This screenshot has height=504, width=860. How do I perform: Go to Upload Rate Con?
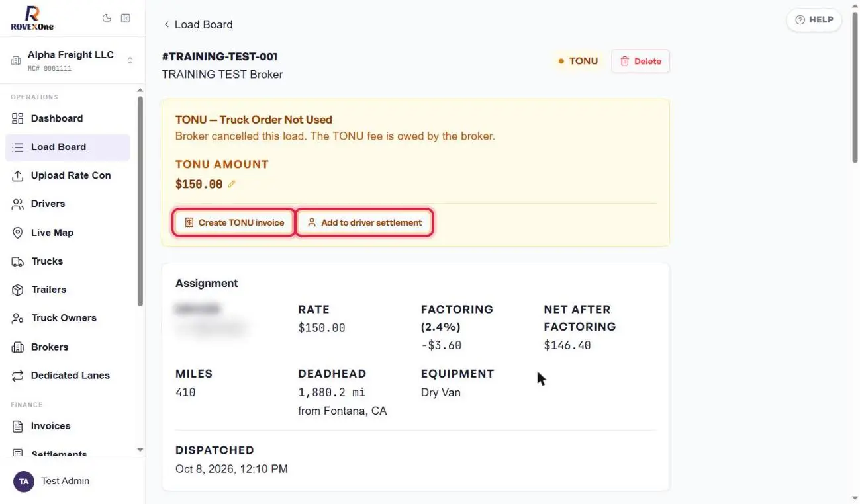tap(68, 175)
